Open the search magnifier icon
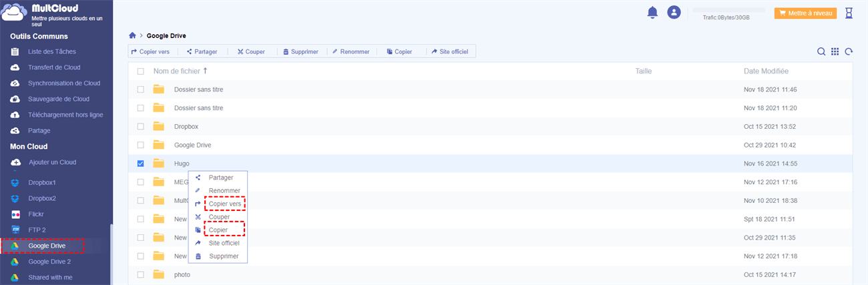 [x=821, y=51]
